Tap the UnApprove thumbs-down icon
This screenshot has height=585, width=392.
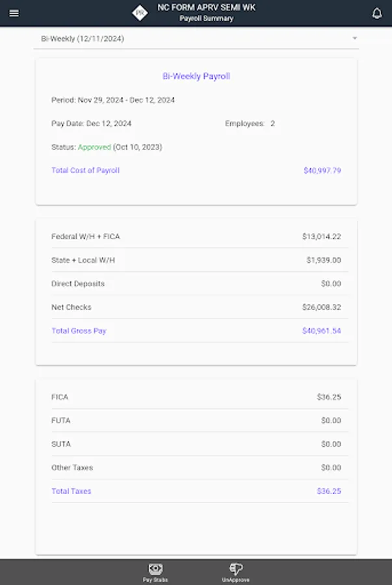click(235, 569)
